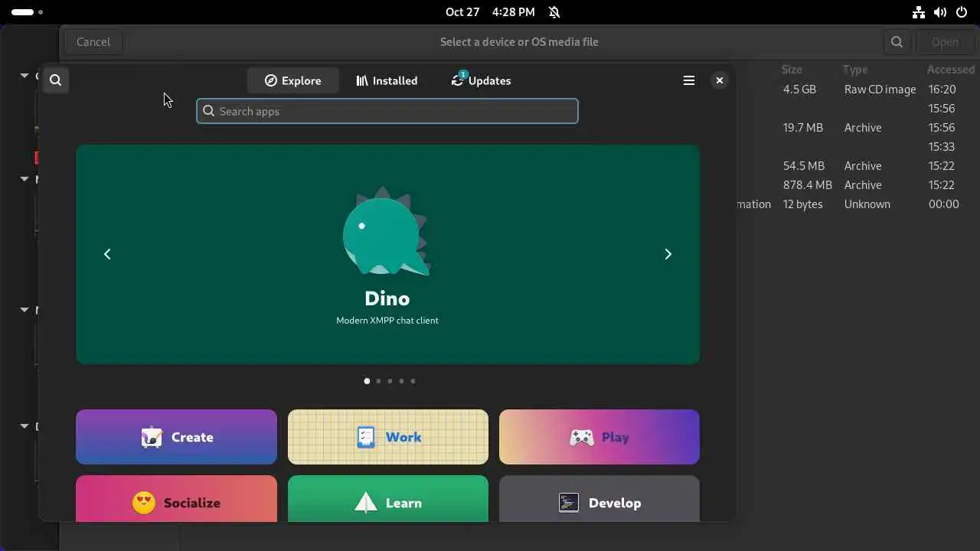Open the Play category

tap(599, 437)
